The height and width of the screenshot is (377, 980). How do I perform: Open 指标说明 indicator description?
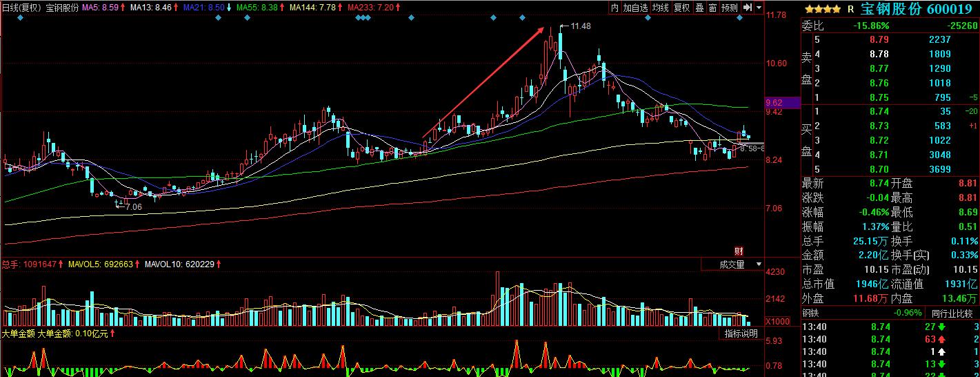coord(741,333)
